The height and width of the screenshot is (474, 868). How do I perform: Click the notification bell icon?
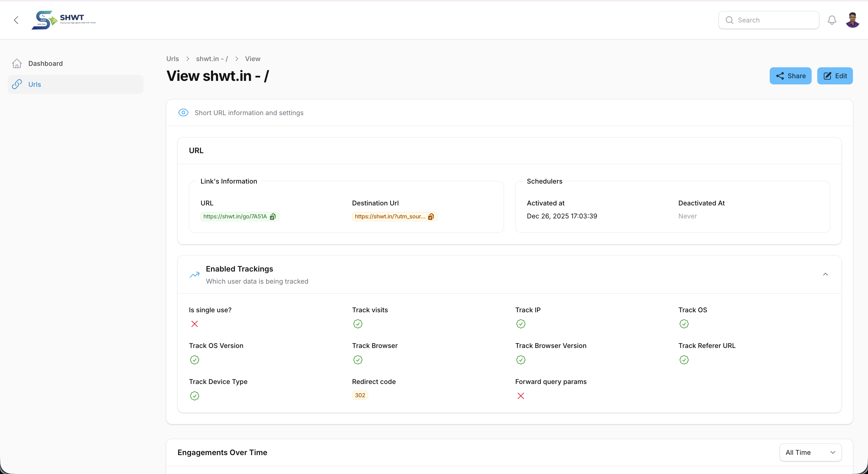832,20
